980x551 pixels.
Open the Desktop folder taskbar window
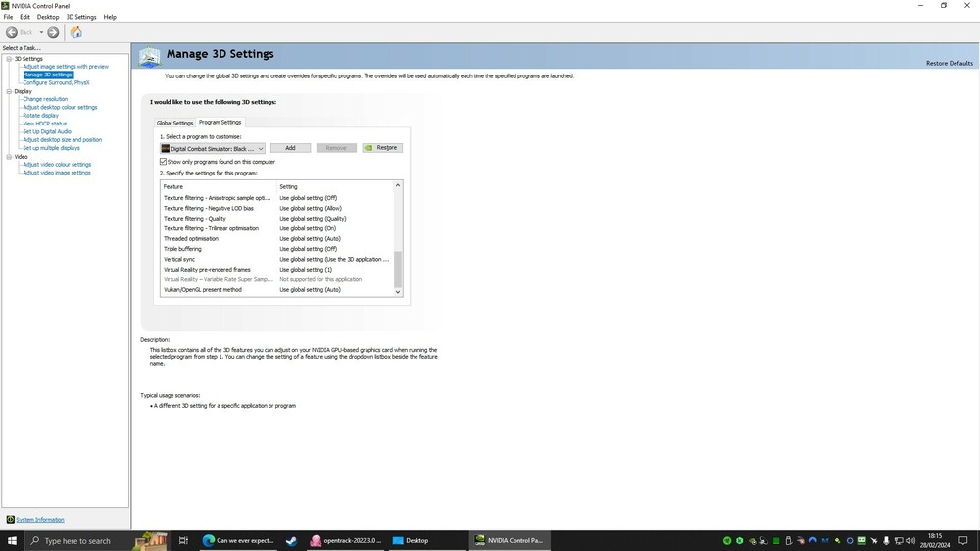tap(427, 540)
